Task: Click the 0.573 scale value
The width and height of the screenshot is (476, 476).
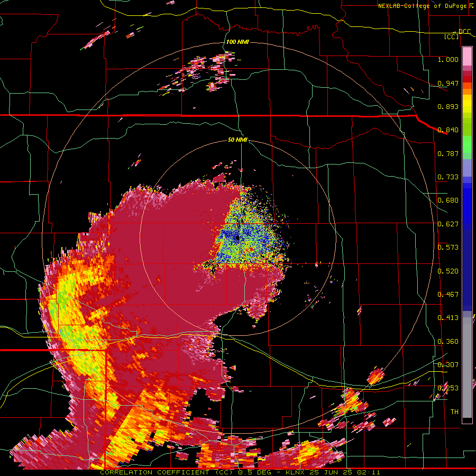Action: tap(448, 248)
